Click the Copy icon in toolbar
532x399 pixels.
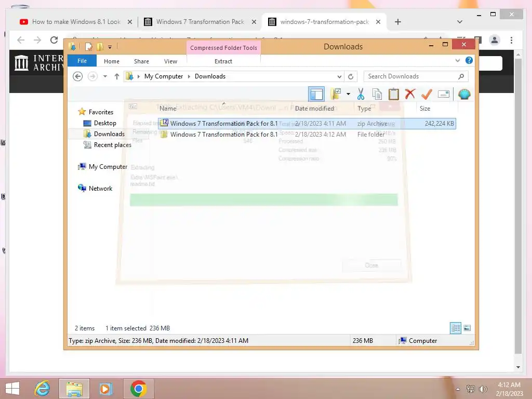pos(377,94)
